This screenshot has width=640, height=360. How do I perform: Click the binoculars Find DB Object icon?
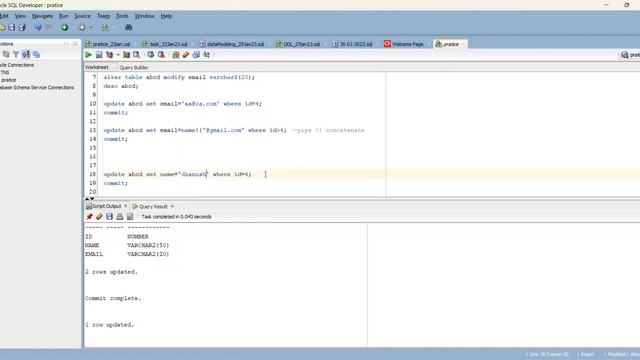pos(129,27)
